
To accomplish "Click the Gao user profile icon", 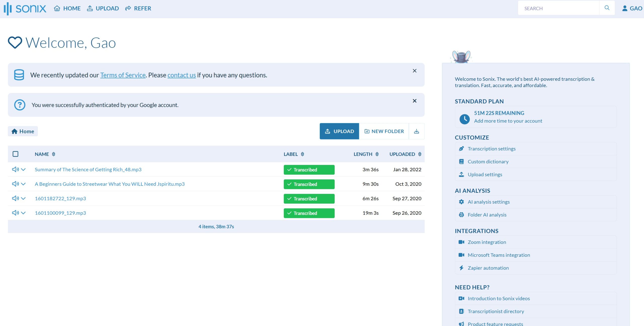I will tap(625, 8).
